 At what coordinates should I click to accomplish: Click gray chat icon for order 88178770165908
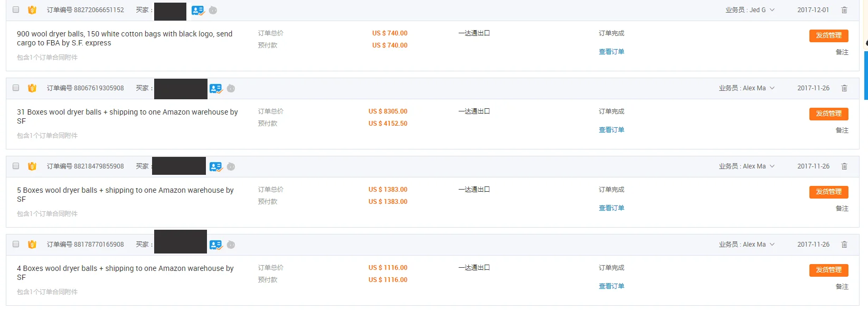(x=231, y=245)
